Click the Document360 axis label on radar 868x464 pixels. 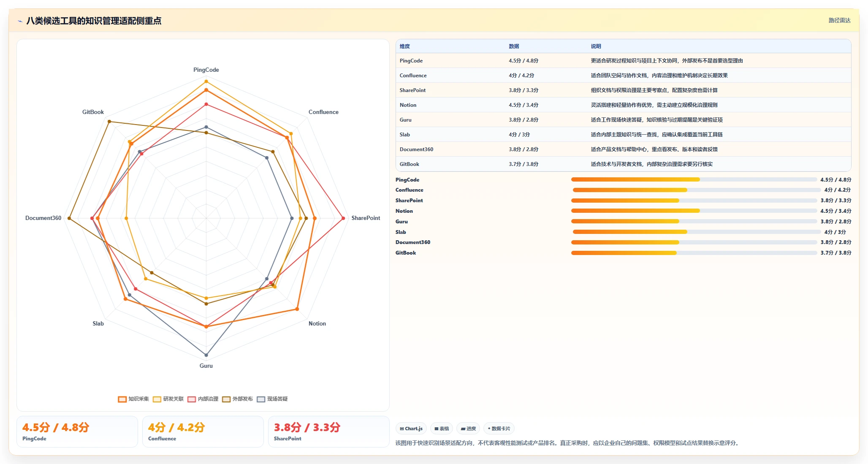(43, 218)
